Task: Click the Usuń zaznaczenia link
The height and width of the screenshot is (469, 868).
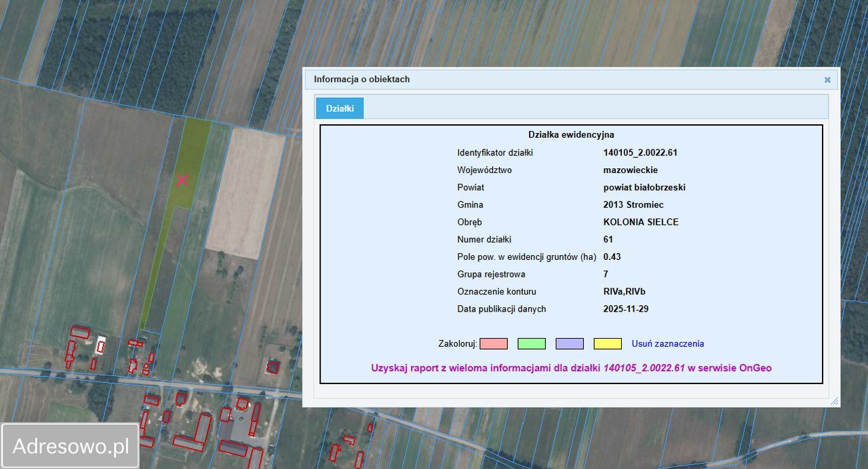Action: point(667,344)
